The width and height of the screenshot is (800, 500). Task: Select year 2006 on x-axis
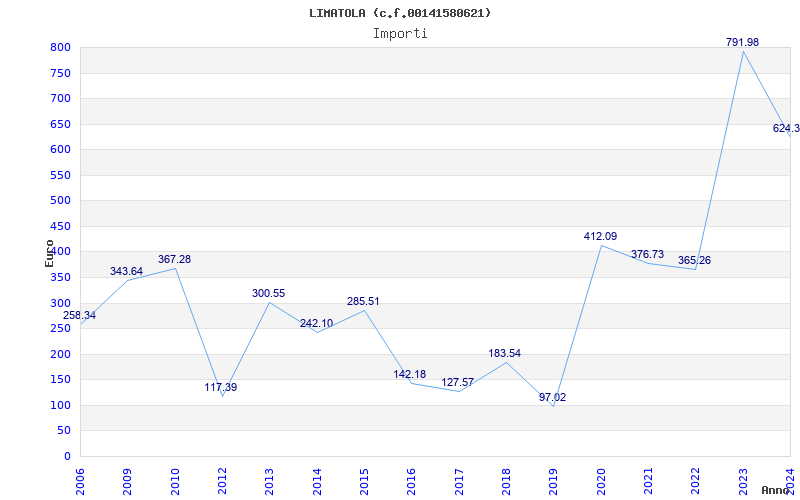80,482
